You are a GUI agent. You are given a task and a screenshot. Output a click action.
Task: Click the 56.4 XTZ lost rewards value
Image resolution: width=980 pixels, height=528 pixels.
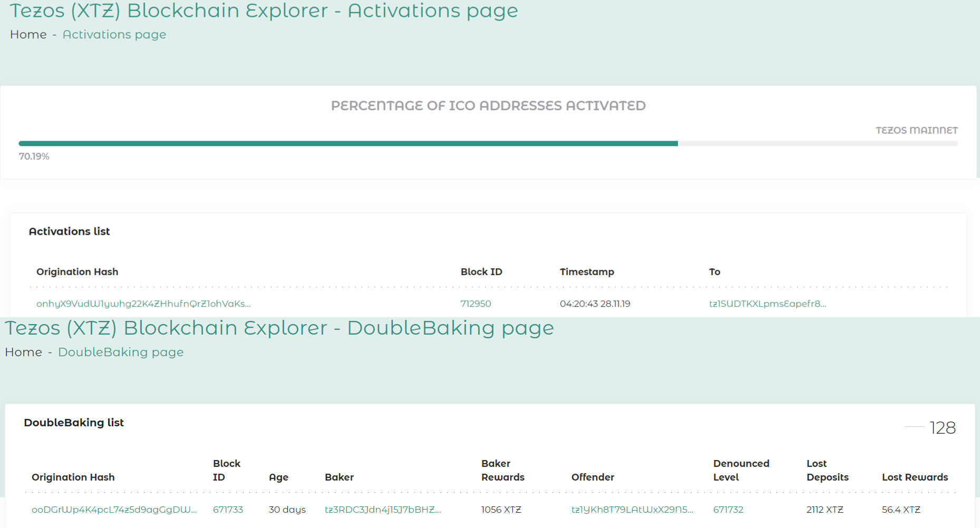pos(901,510)
